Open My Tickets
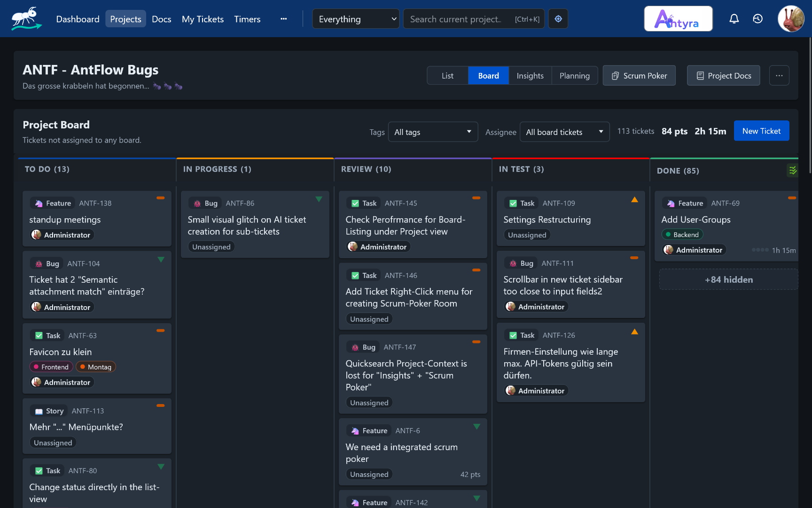 pos(203,19)
